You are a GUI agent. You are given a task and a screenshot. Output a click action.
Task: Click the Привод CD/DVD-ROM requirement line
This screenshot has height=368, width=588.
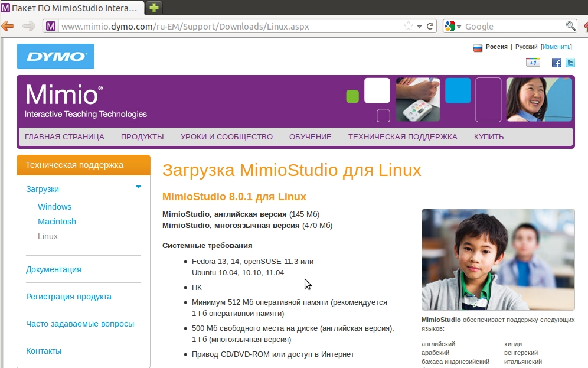coord(273,354)
